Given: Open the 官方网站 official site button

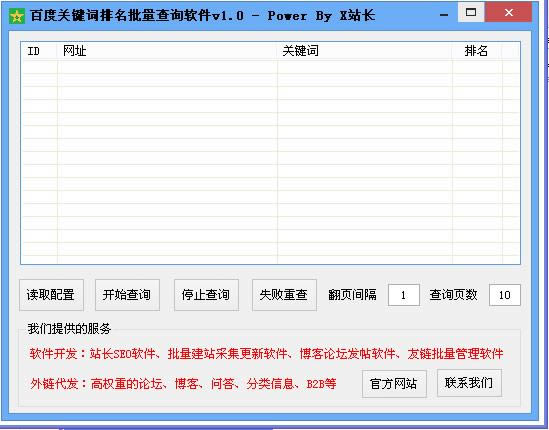Looking at the screenshot, I should pos(394,384).
